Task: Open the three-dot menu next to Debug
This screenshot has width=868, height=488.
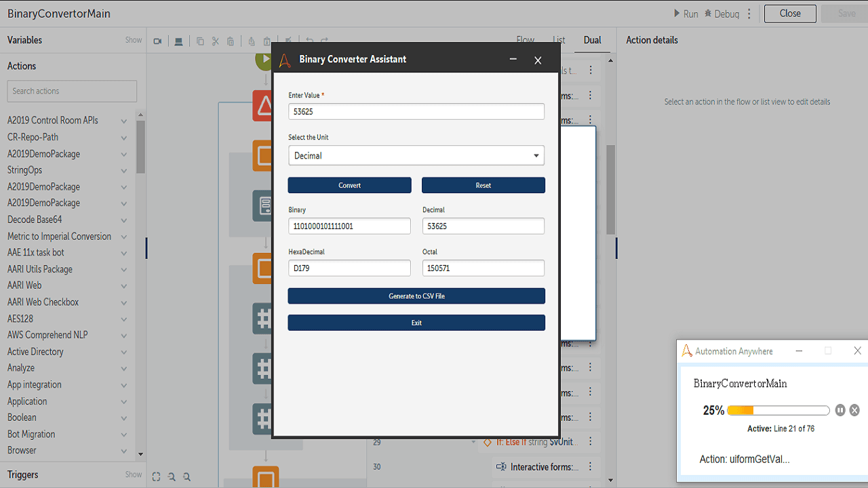Action: (x=749, y=14)
